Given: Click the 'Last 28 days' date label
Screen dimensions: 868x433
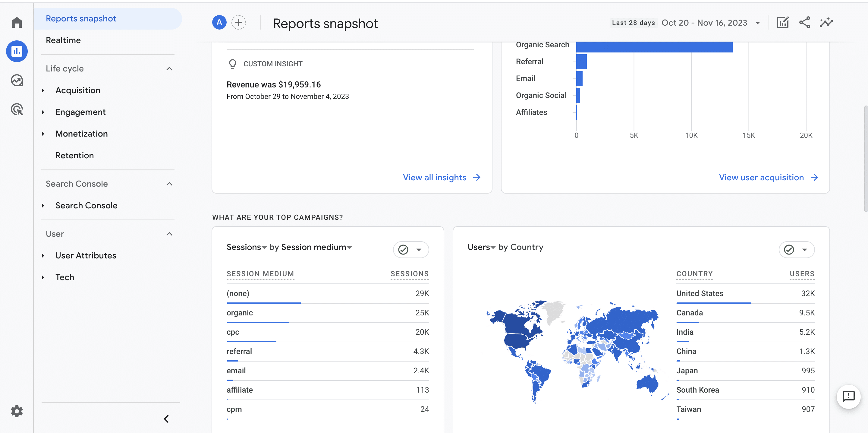Looking at the screenshot, I should click(x=633, y=23).
